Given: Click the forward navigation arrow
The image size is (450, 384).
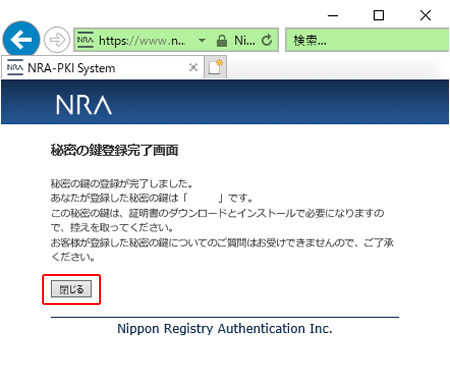Looking at the screenshot, I should [57, 40].
